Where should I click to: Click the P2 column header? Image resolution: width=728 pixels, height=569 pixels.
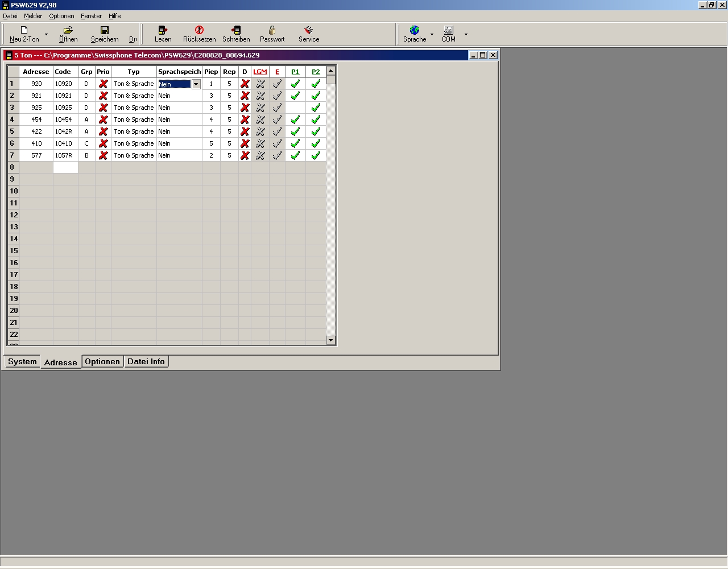click(316, 72)
